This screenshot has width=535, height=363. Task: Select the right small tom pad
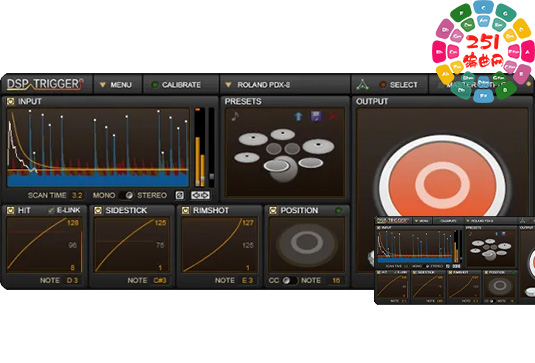[x=292, y=149]
